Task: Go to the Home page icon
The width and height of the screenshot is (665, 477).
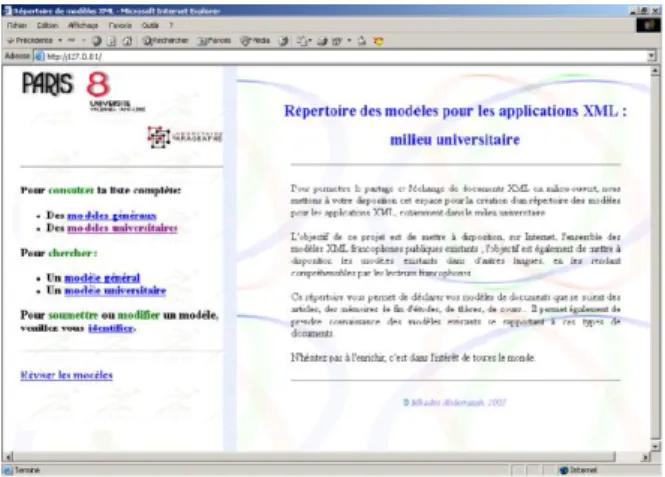Action: click(127, 41)
